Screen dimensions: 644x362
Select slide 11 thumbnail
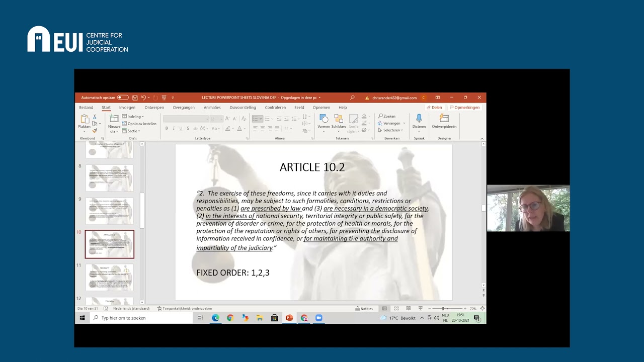109,277
